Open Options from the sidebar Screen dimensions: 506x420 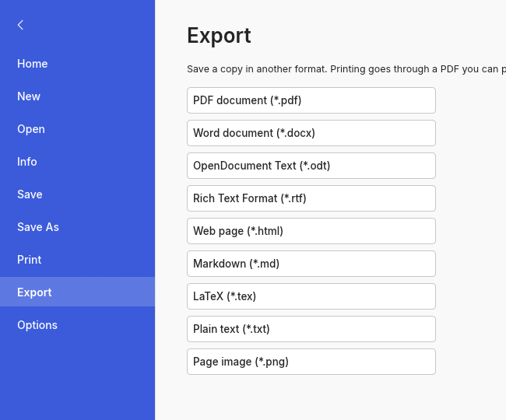(77, 325)
